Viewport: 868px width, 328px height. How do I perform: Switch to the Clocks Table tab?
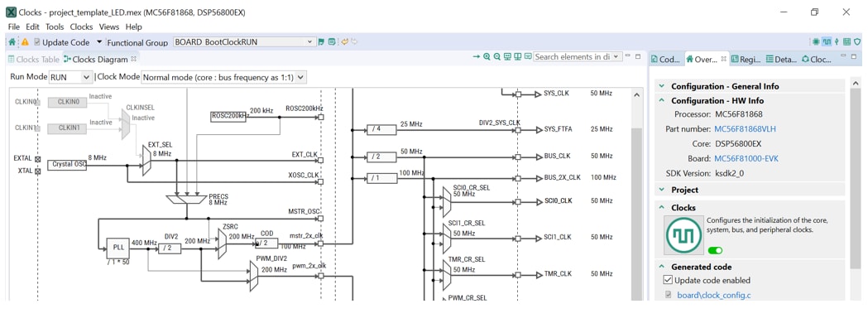point(33,60)
